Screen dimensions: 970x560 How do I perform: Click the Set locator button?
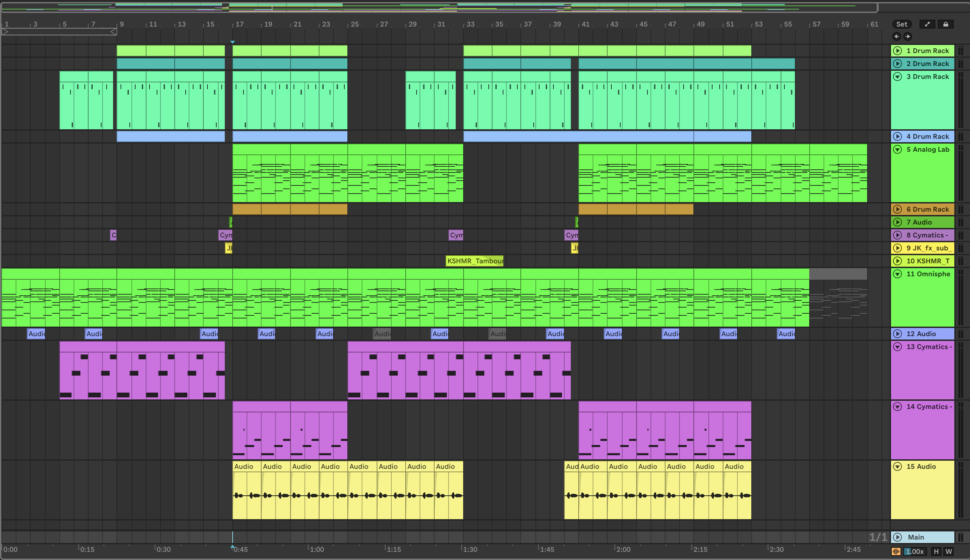click(x=902, y=24)
